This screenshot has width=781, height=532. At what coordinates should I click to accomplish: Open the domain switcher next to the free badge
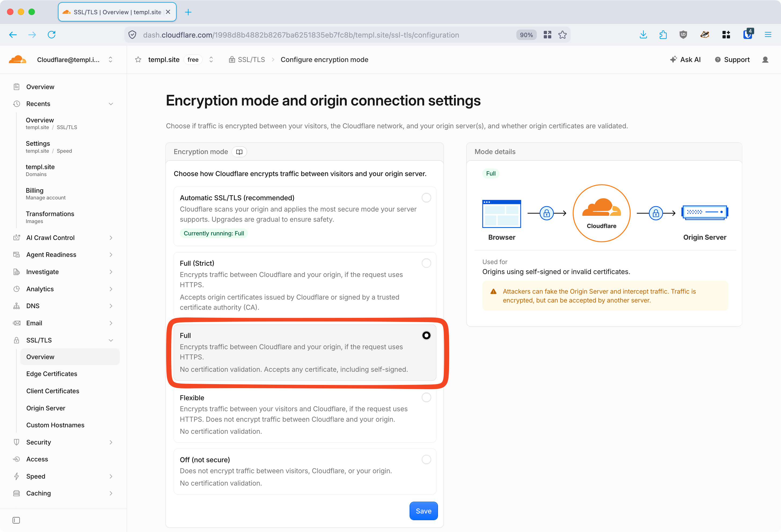[211, 60]
